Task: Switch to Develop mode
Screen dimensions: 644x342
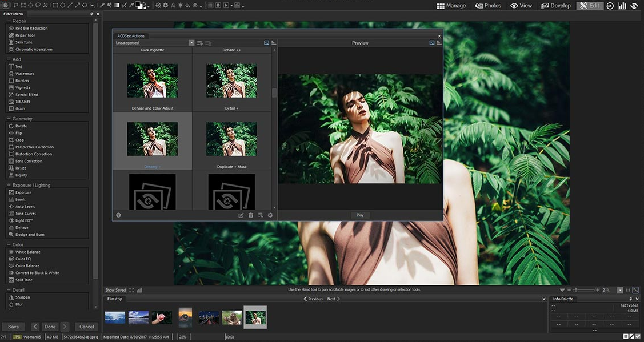Action: click(556, 6)
